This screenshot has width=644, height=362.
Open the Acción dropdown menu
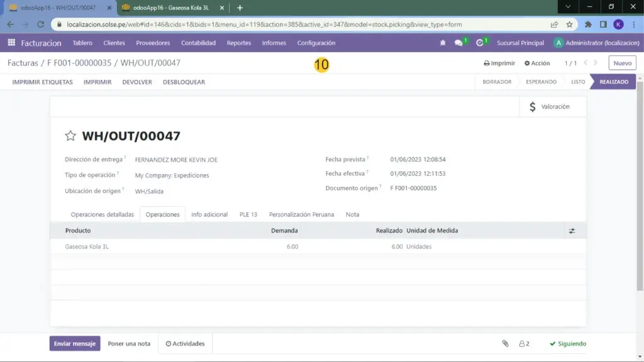tap(537, 63)
